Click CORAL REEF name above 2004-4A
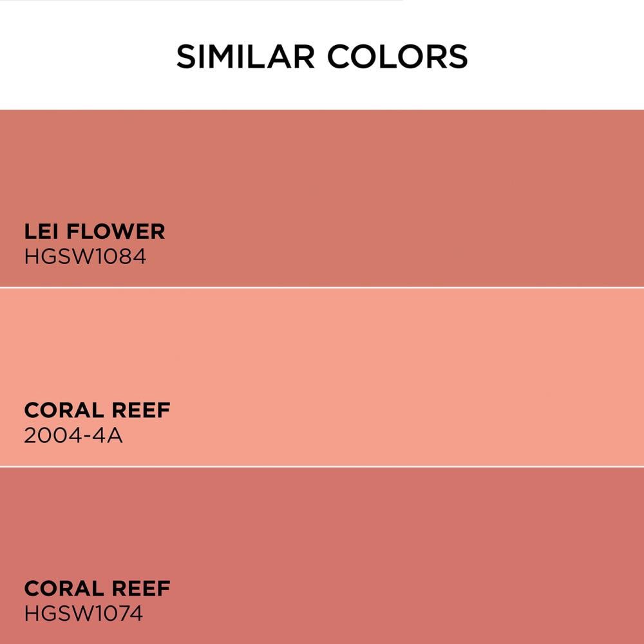 [x=97, y=410]
